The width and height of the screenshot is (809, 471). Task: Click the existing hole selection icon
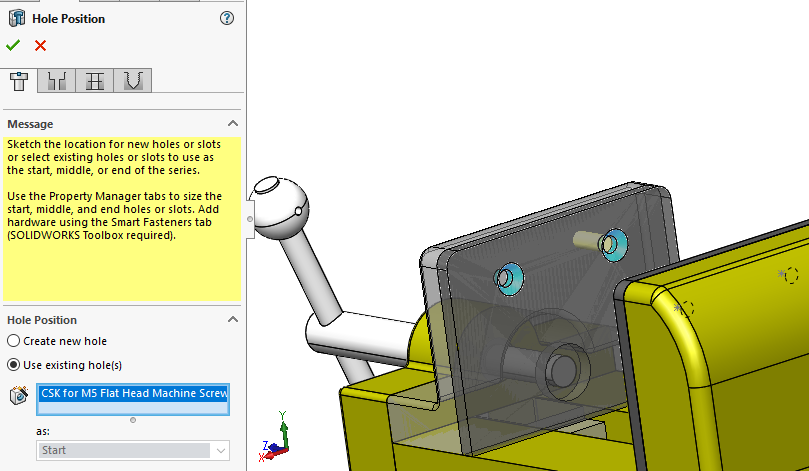pyautogui.click(x=19, y=395)
